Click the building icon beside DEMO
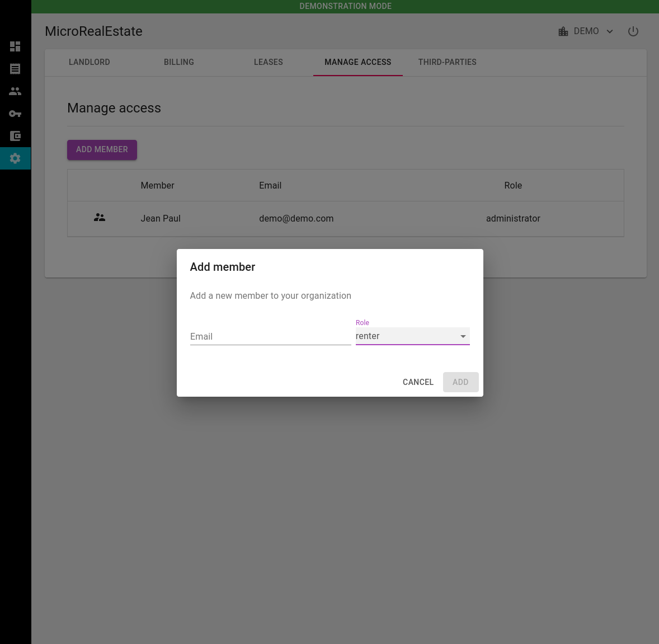 coord(563,31)
